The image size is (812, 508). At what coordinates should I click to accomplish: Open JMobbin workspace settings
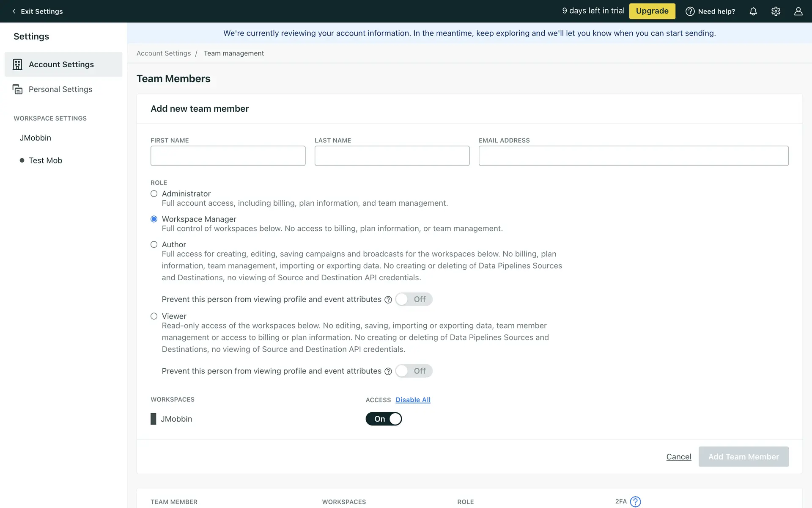pyautogui.click(x=36, y=138)
